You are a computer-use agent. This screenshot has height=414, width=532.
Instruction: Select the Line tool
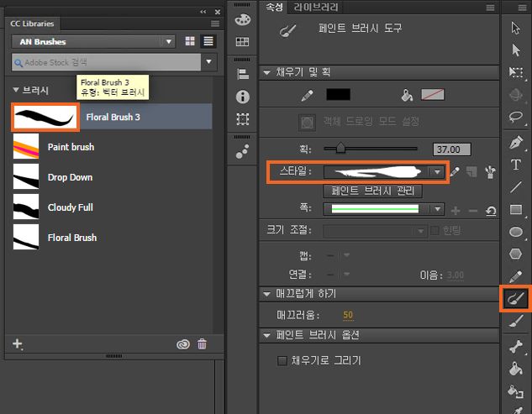(x=516, y=186)
